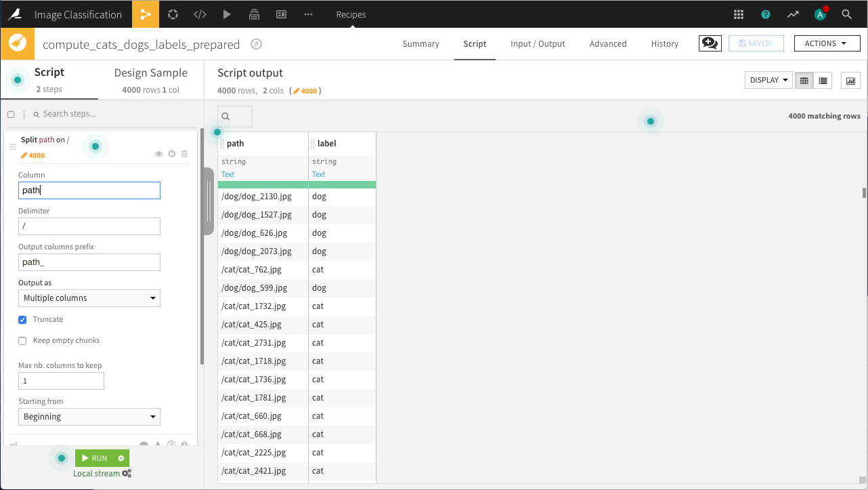
Task: Open the History tab
Action: [x=664, y=43]
